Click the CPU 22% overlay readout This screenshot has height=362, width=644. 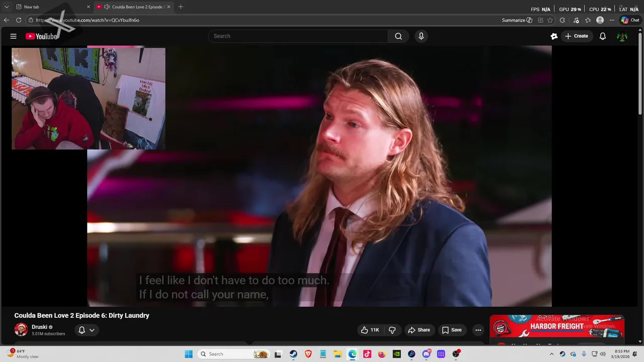pyautogui.click(x=600, y=9)
